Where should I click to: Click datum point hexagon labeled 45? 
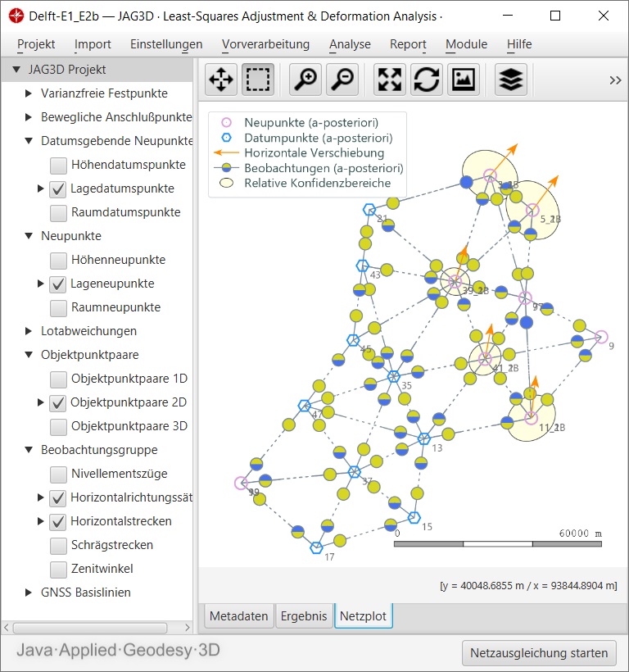click(x=353, y=340)
